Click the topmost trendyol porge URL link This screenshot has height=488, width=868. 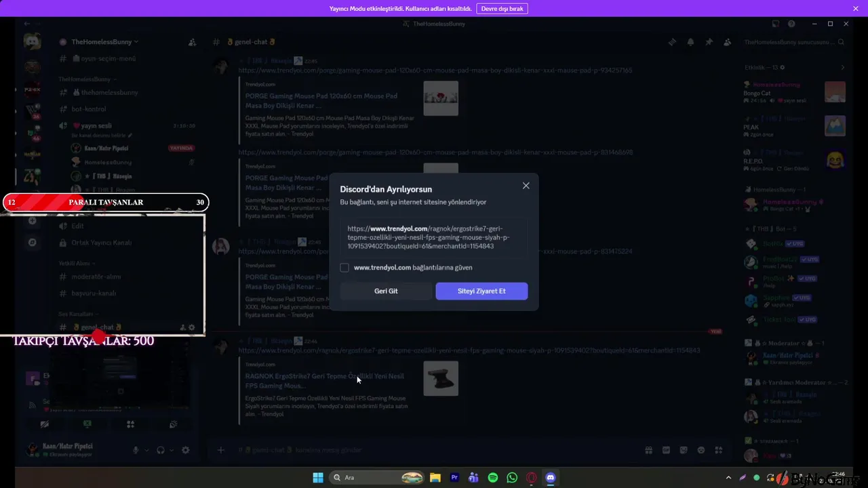click(435, 70)
